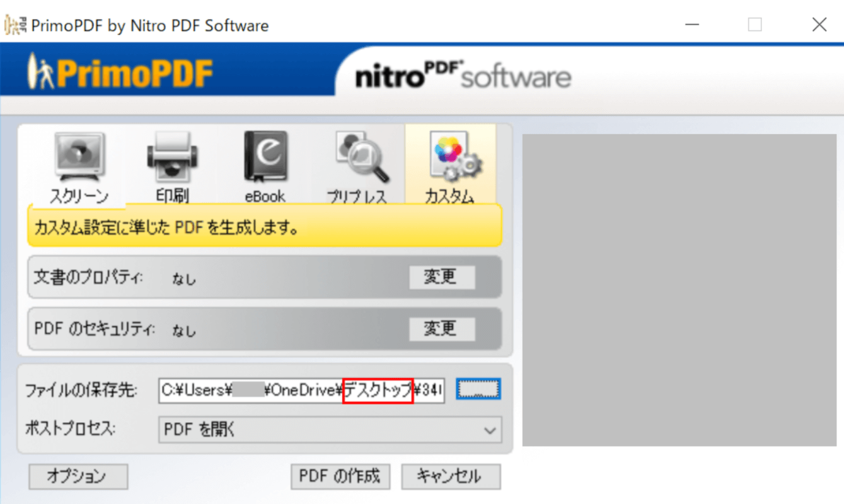Click the カスタム設定に準じた PDF description text
Viewport: 844px width, 504px height.
(x=166, y=228)
